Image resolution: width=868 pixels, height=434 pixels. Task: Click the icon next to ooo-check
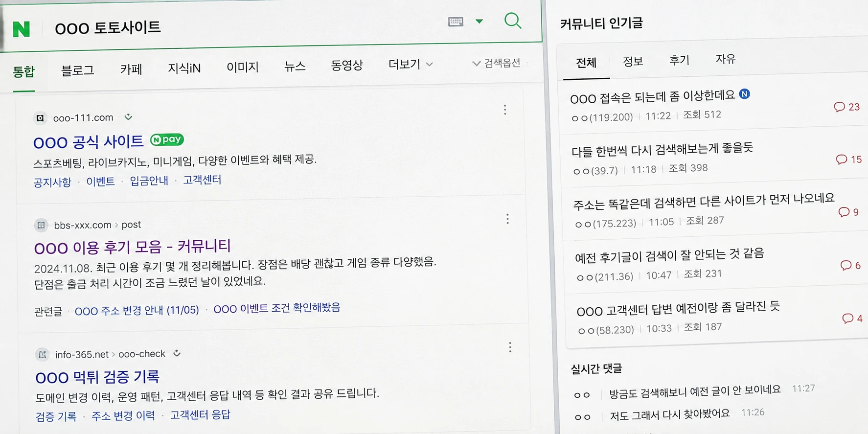[x=177, y=353]
